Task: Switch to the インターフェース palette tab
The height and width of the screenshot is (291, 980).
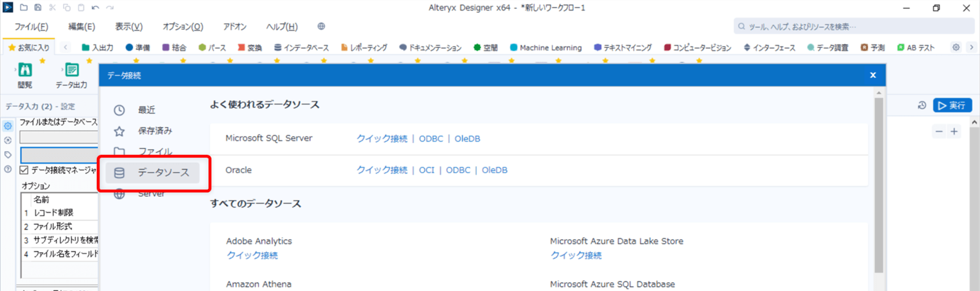Action: (x=769, y=48)
